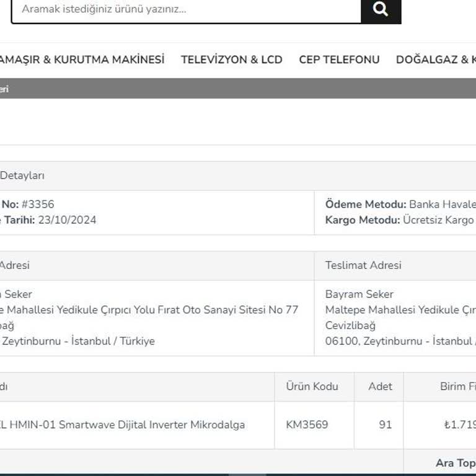476x476 pixels.
Task: Click HMIN-01 Smartwave Mikrodalga product name
Action: click(x=122, y=425)
